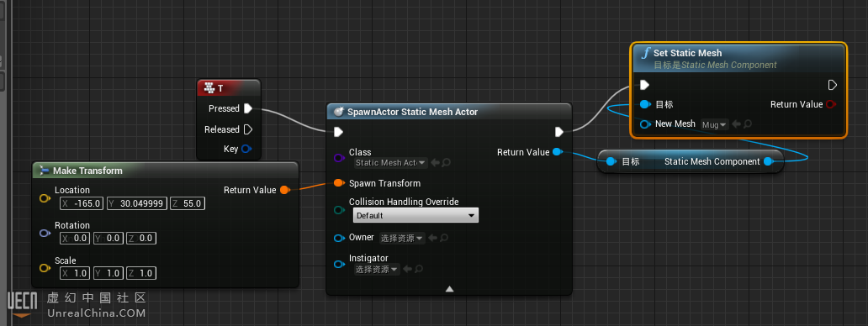
Task: Edit the Location X value -165.0
Action: pyautogui.click(x=82, y=203)
